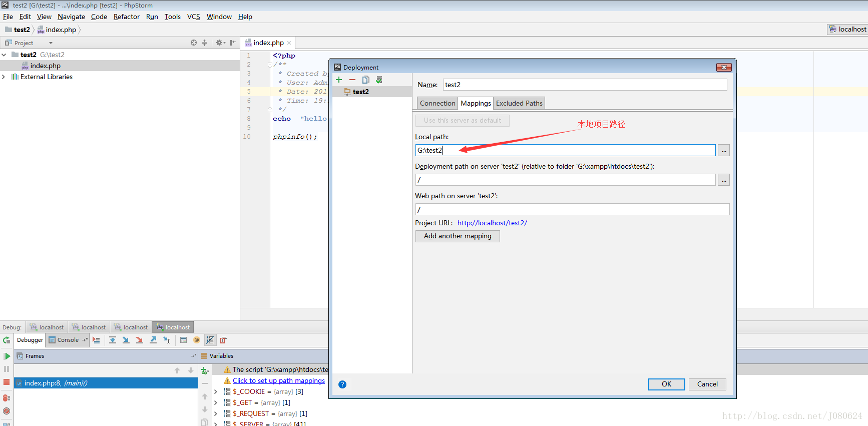The image size is (868, 426).
Task: Click the orange @ debugger icon
Action: coord(197,340)
